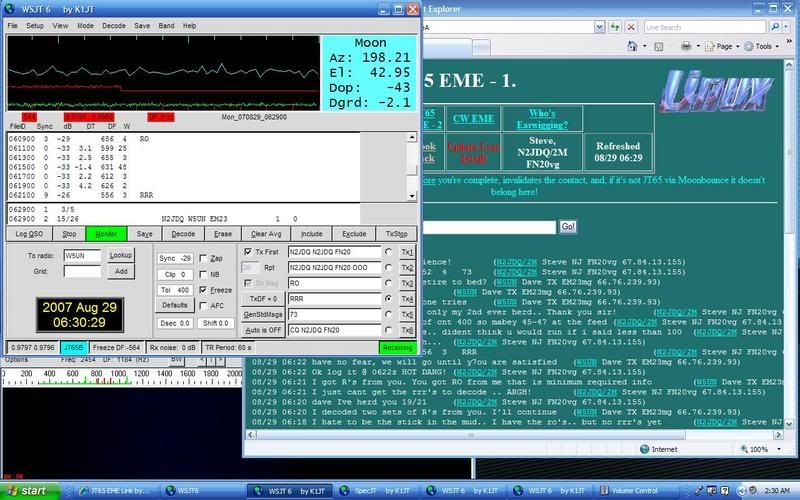The width and height of the screenshot is (800, 500).
Task: Click the right arrow in SpecJT toolbar
Action: (x=220, y=360)
